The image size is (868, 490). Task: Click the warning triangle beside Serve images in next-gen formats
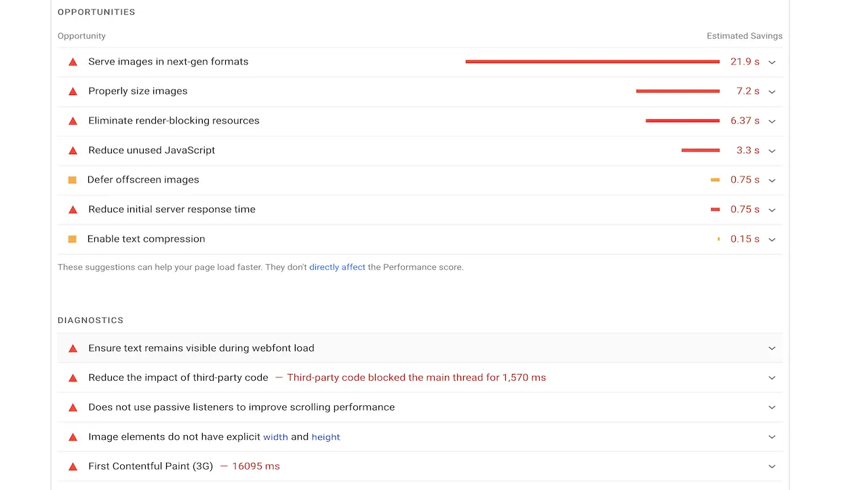[73, 61]
